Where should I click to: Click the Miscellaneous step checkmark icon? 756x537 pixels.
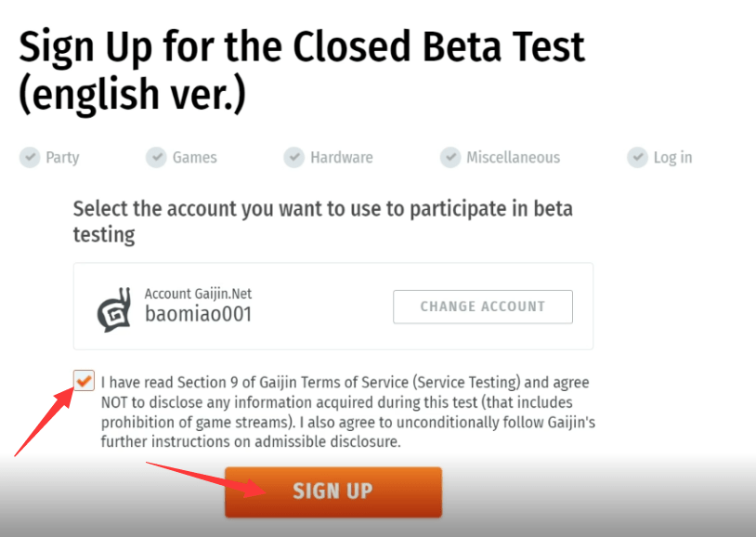(x=450, y=157)
